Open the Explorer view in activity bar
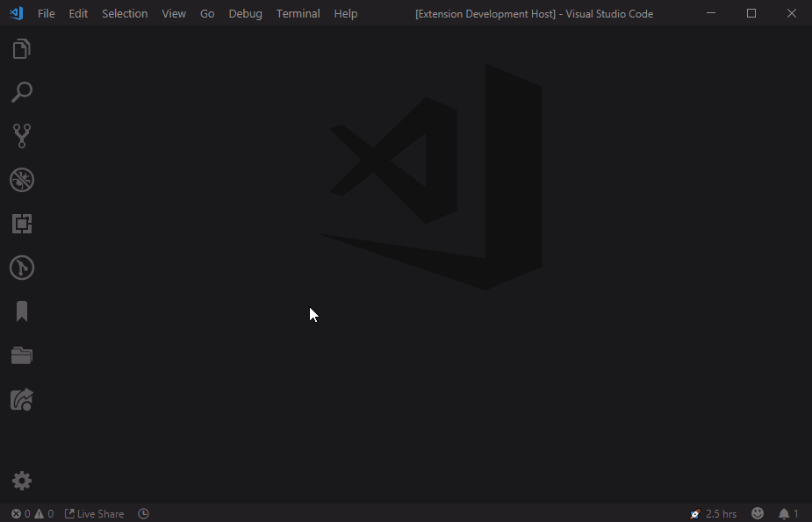This screenshot has width=812, height=522. coord(22,49)
